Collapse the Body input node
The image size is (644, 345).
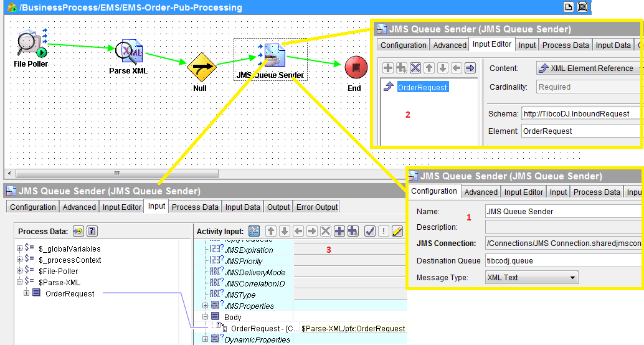coord(205,316)
